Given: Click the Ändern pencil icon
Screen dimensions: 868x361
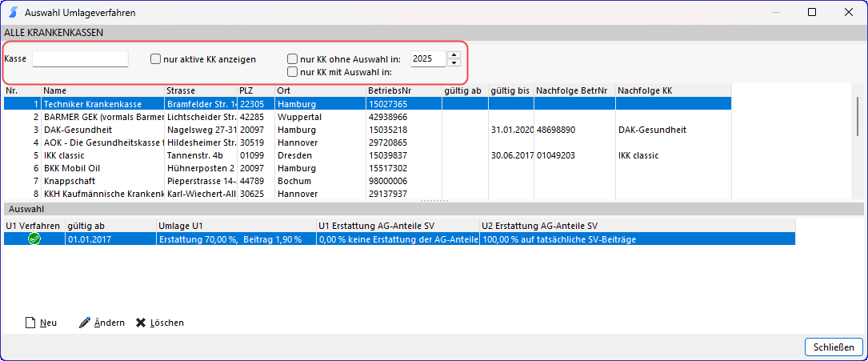Looking at the screenshot, I should pyautogui.click(x=85, y=323).
